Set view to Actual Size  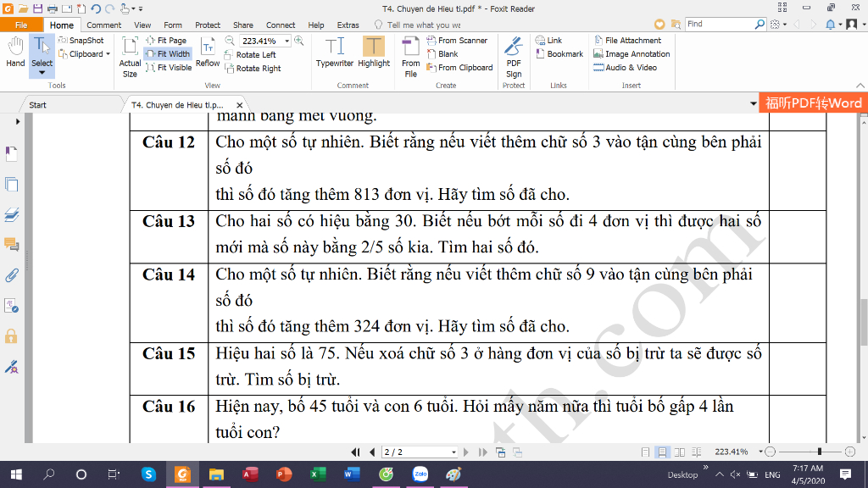click(130, 57)
